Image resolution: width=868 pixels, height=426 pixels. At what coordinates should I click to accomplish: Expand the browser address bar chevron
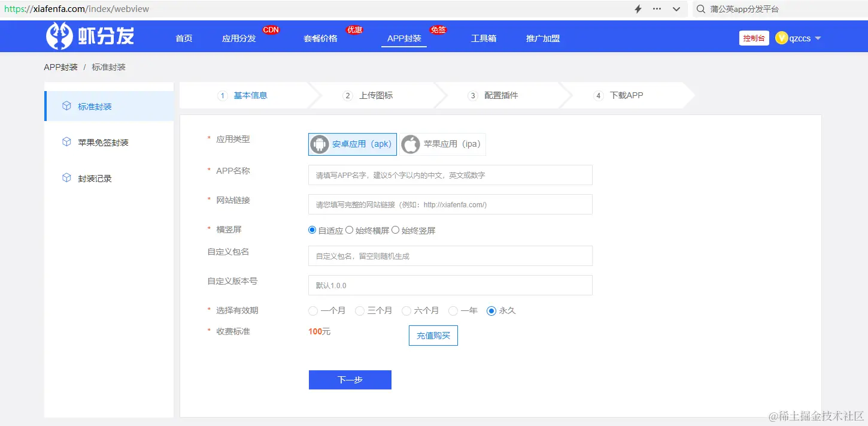676,9
